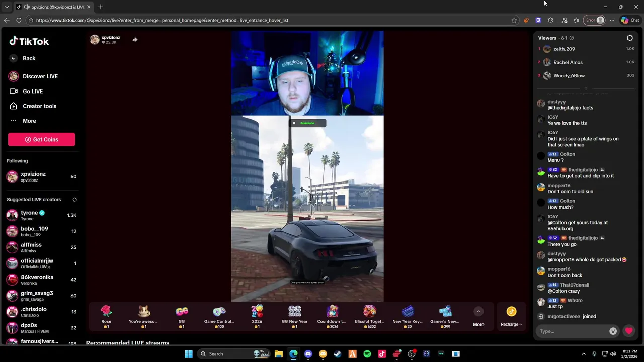Open bobo__109's live stream
This screenshot has width=644, height=362.
[41, 231]
